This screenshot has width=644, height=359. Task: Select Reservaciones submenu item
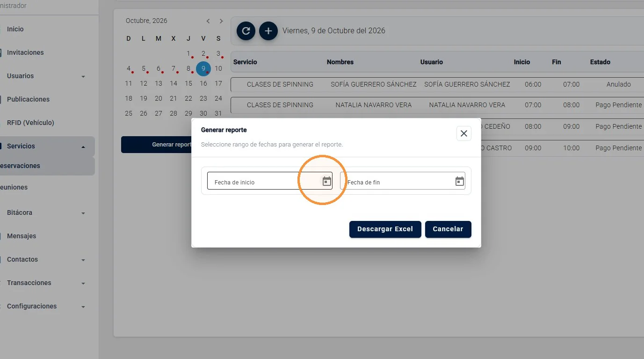tap(20, 166)
